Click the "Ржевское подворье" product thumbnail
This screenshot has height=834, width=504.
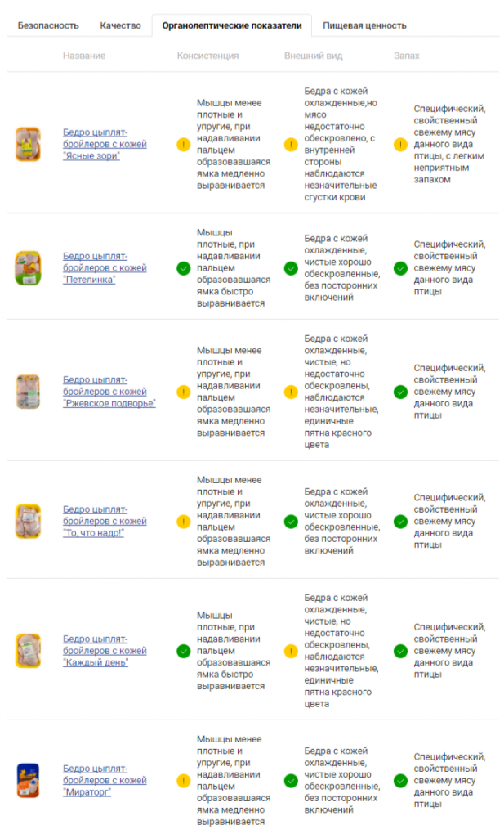pyautogui.click(x=27, y=392)
